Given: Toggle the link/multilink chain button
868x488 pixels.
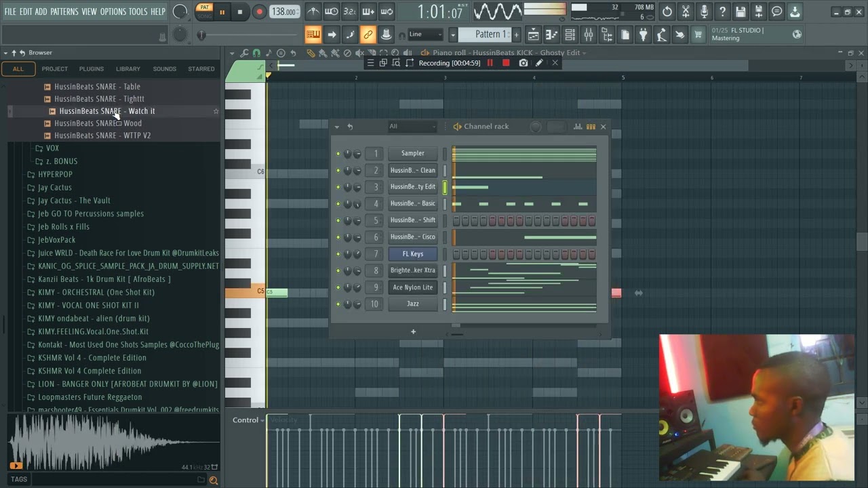Looking at the screenshot, I should click(368, 35).
